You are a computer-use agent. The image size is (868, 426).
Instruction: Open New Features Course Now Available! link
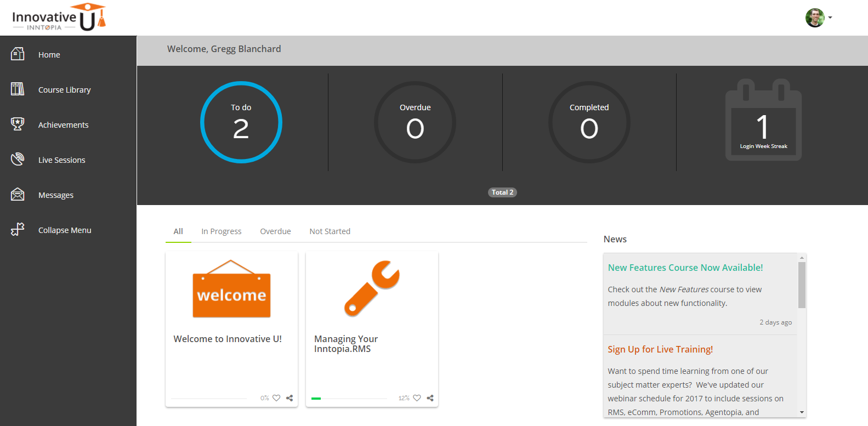(685, 268)
